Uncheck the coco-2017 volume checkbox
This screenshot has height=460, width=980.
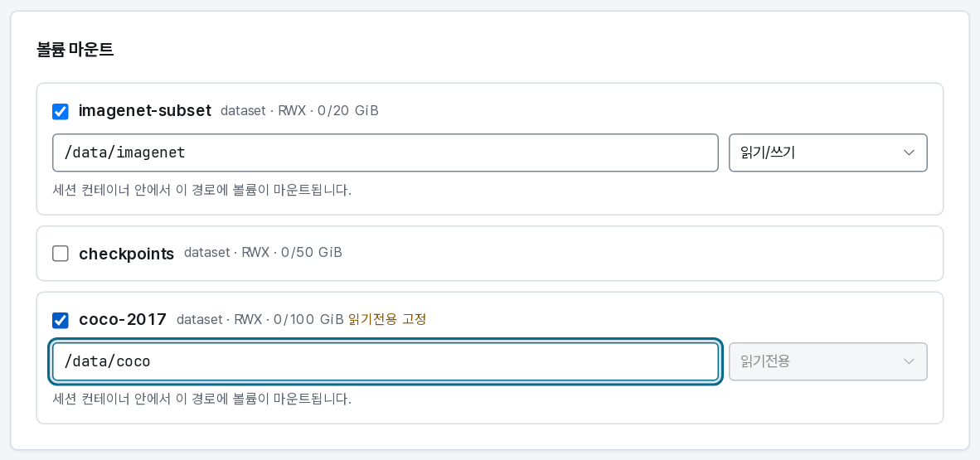pyautogui.click(x=60, y=320)
